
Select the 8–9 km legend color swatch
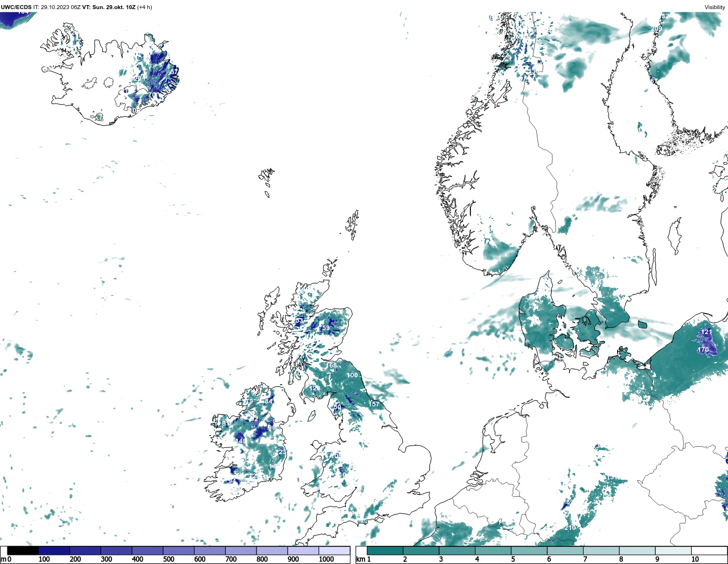(x=637, y=550)
